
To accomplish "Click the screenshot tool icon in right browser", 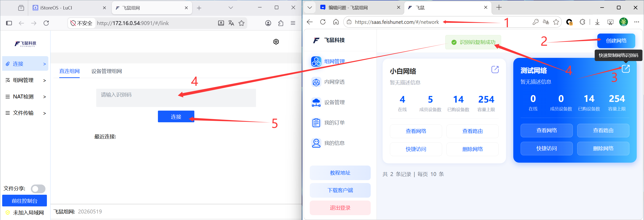I will click(x=610, y=22).
